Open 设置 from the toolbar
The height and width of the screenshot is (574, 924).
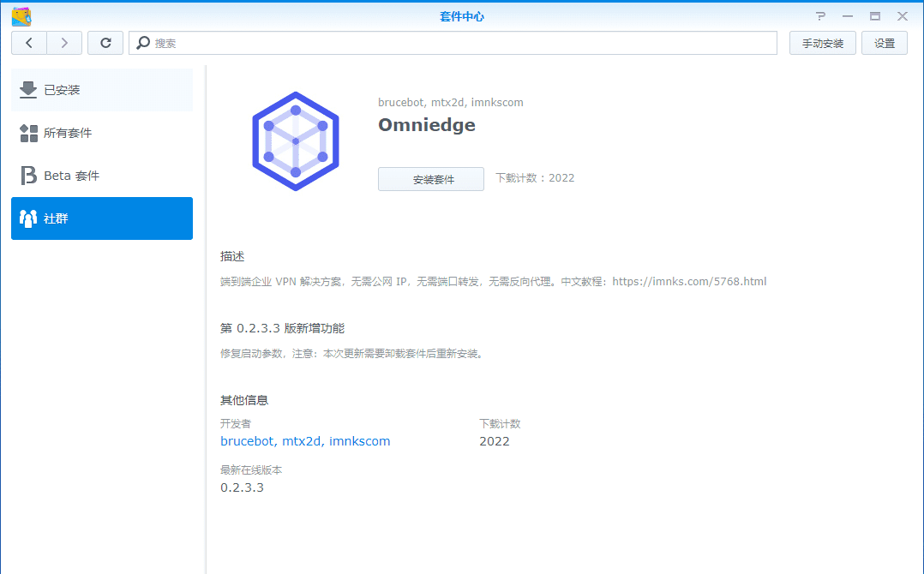click(884, 43)
